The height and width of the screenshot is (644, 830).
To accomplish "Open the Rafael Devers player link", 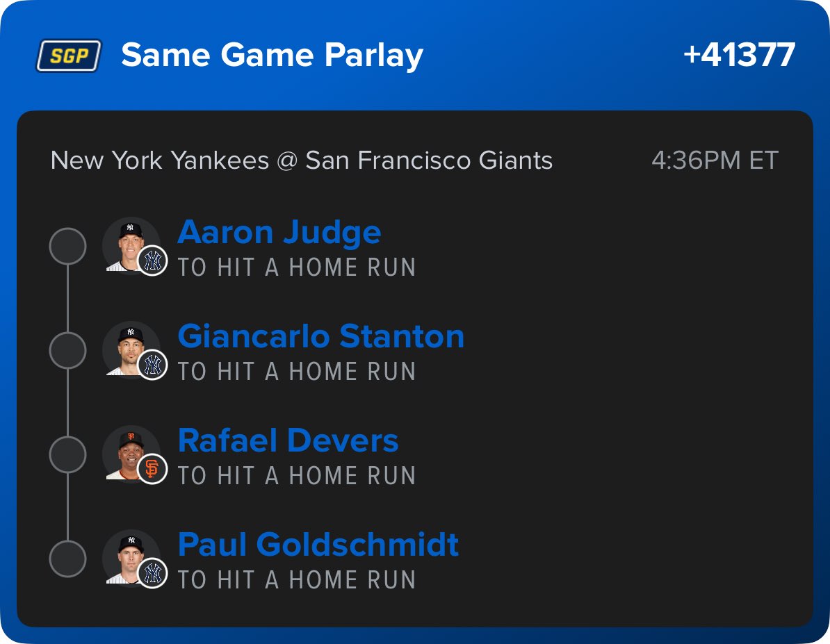I will [288, 440].
